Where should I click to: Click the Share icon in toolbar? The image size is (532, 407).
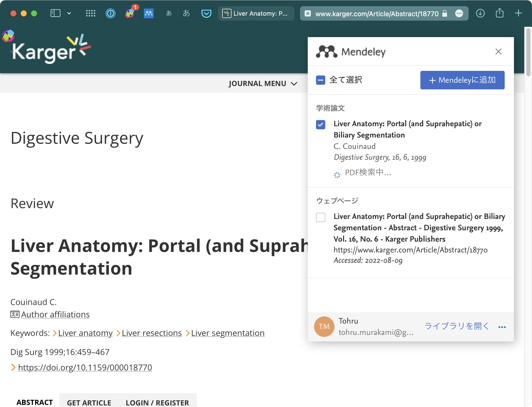pyautogui.click(x=500, y=13)
